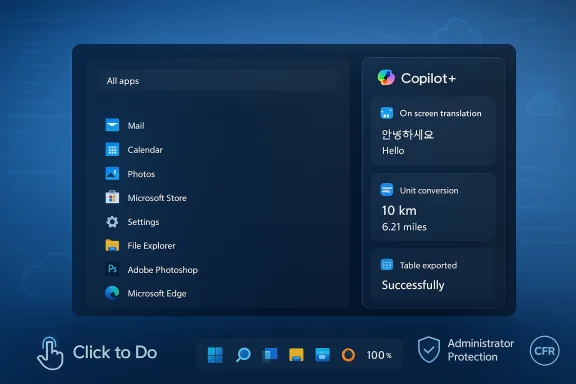The image size is (576, 384).
Task: Click the CFR circle badge
Action: [544, 351]
